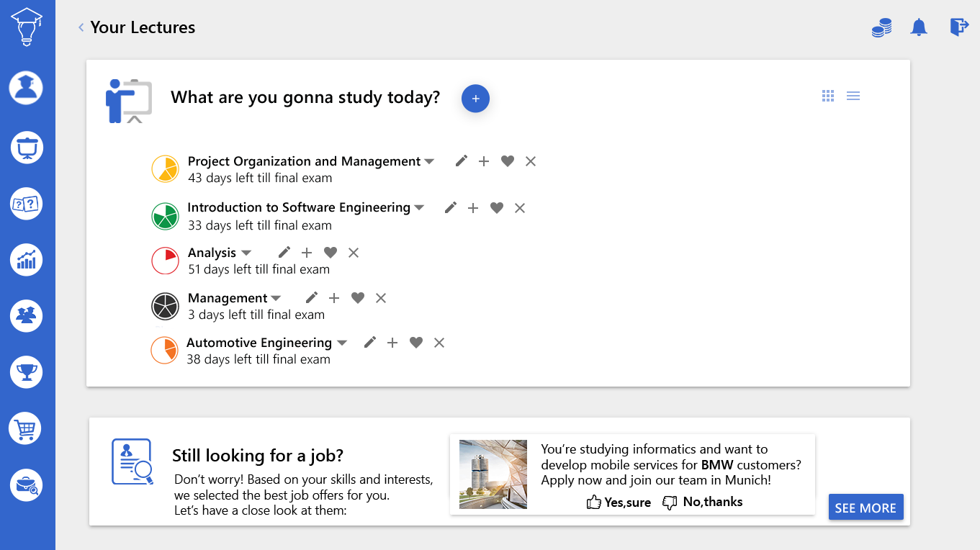Open the shopping cart sidebar icon
980x550 pixels.
27,429
